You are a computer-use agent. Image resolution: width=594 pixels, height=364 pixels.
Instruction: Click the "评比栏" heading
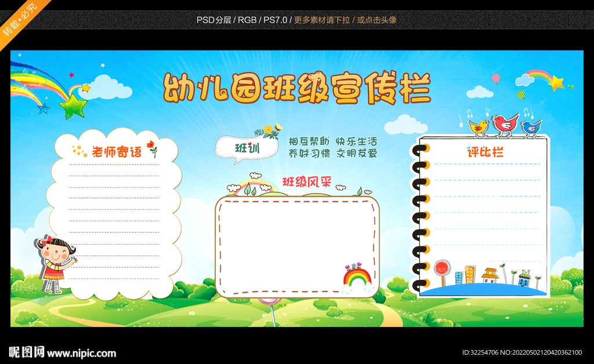coord(486,152)
